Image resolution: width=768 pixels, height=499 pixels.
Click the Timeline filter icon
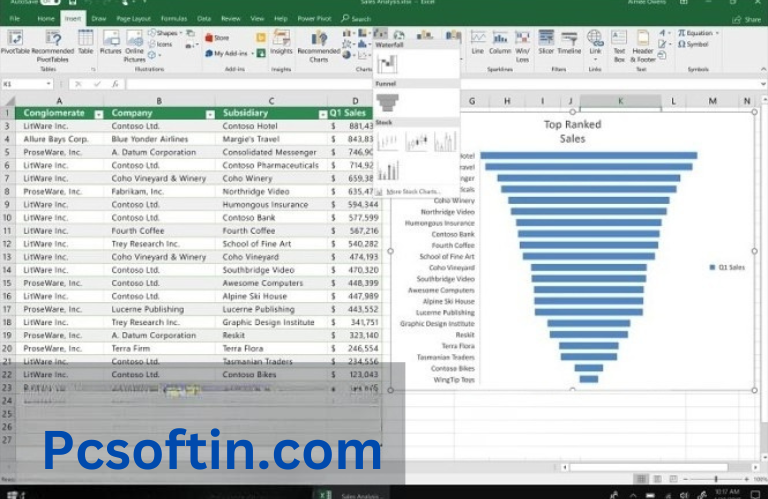click(569, 42)
